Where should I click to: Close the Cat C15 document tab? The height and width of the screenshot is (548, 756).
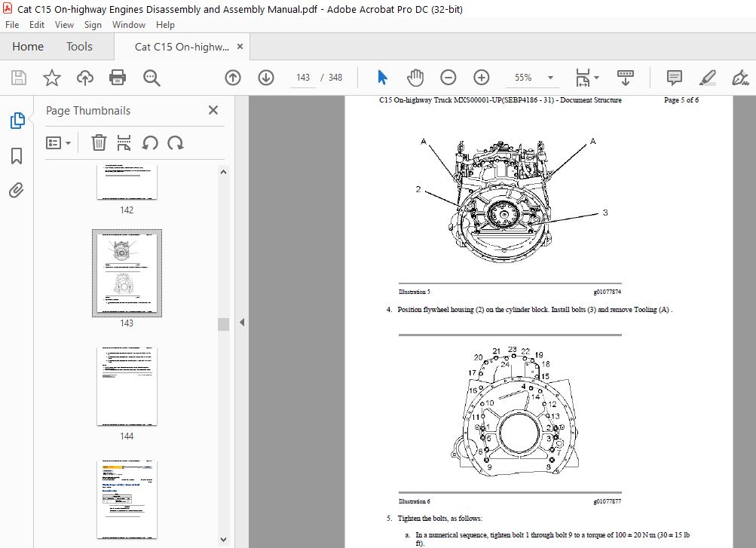240,47
